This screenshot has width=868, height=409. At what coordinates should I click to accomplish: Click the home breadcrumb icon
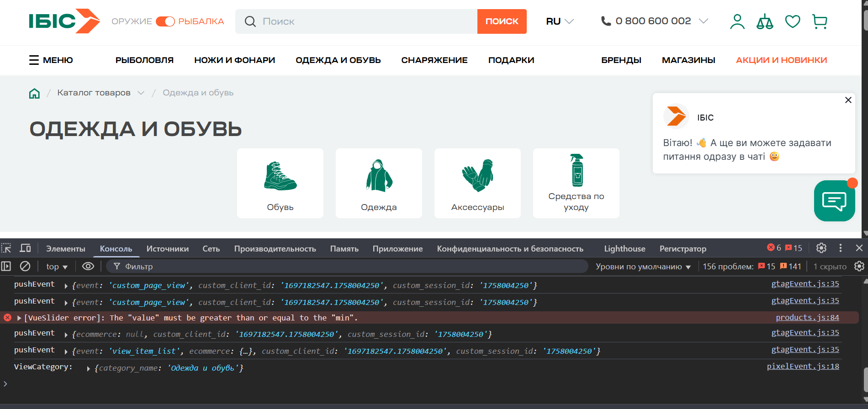pyautogui.click(x=34, y=94)
